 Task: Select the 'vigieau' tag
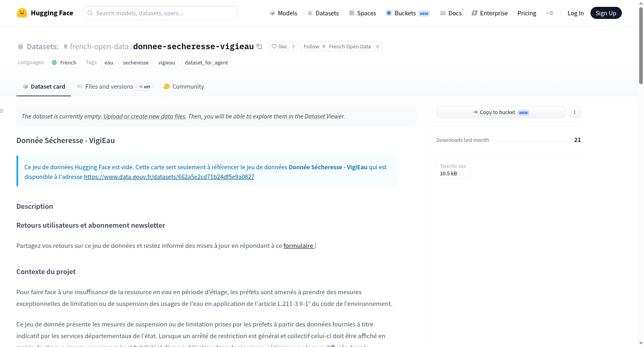point(167,62)
